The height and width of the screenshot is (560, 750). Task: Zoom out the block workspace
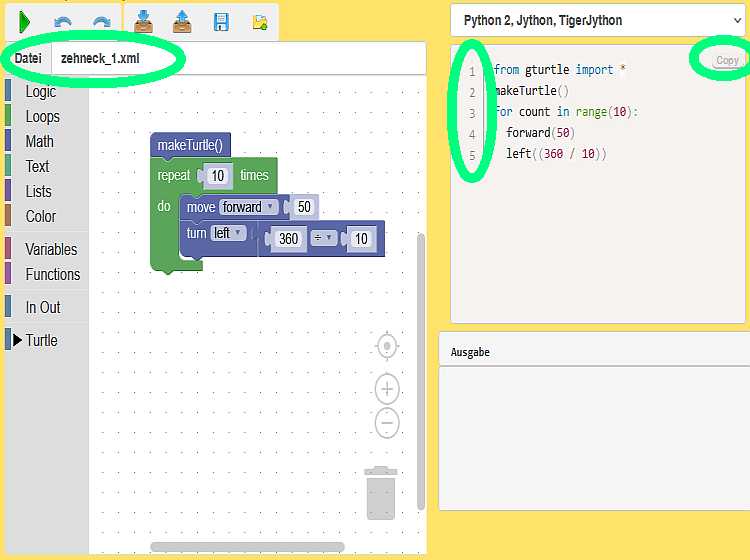click(x=387, y=423)
